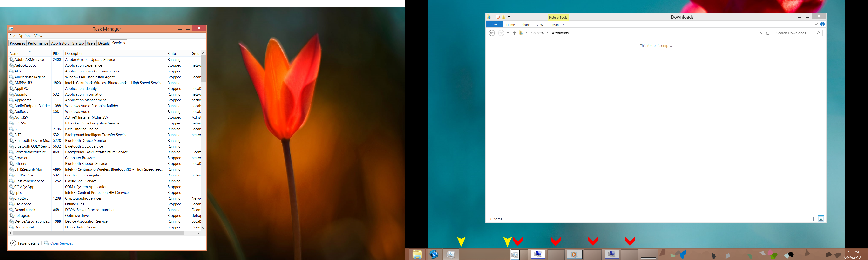Click the Properties quick access icon
This screenshot has width=868, height=260.
[x=498, y=17]
